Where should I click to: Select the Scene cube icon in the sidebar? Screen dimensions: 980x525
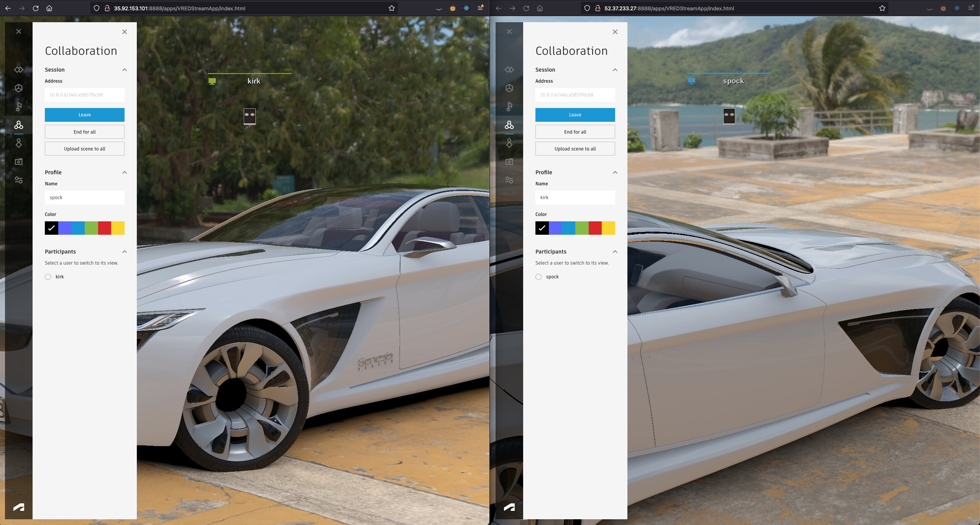tap(18, 88)
